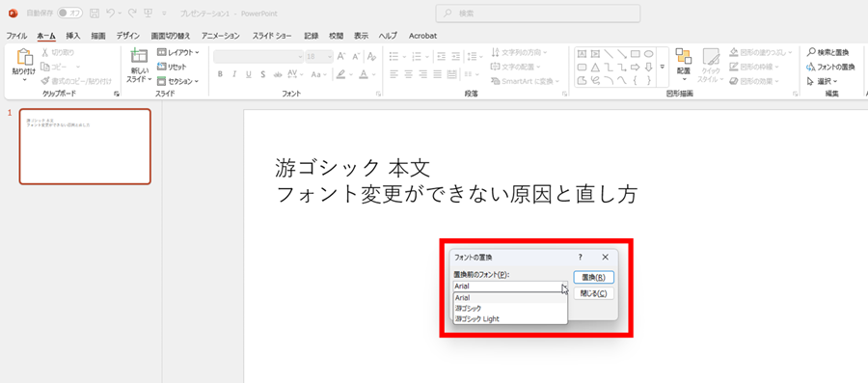Image resolution: width=868 pixels, height=383 pixels.
Task: Switch to the Insert (挿入) tab
Action: coord(73,36)
